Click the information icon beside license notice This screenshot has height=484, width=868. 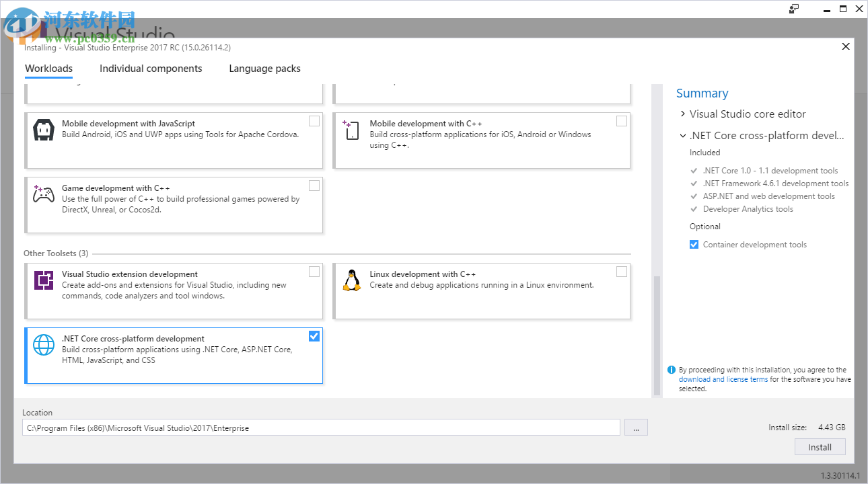[672, 370]
